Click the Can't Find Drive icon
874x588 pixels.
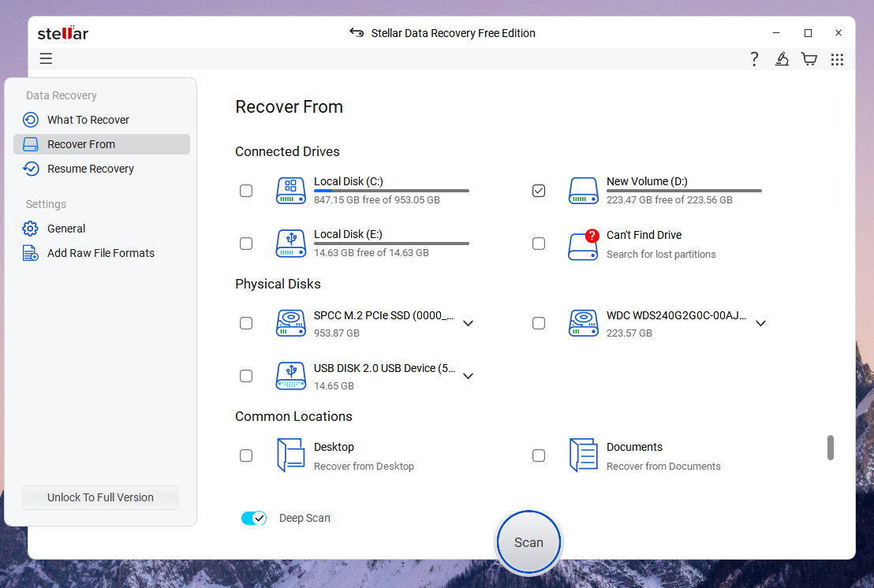[x=584, y=244]
